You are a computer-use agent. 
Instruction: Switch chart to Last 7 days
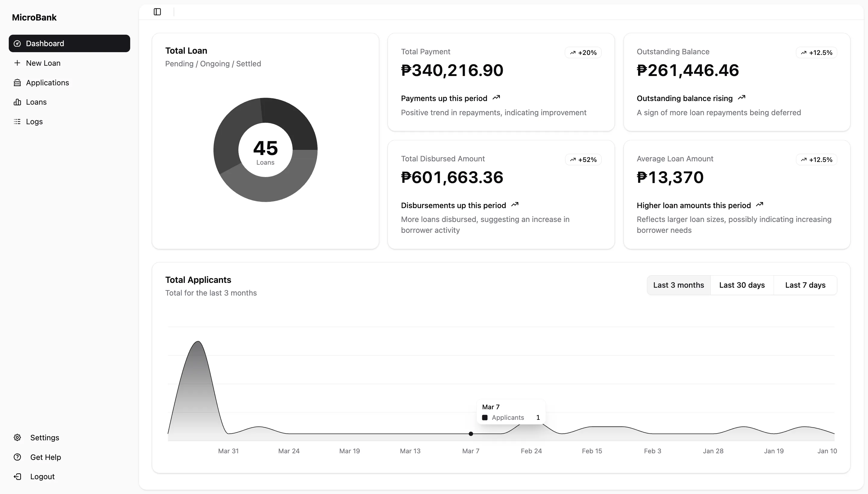point(805,285)
